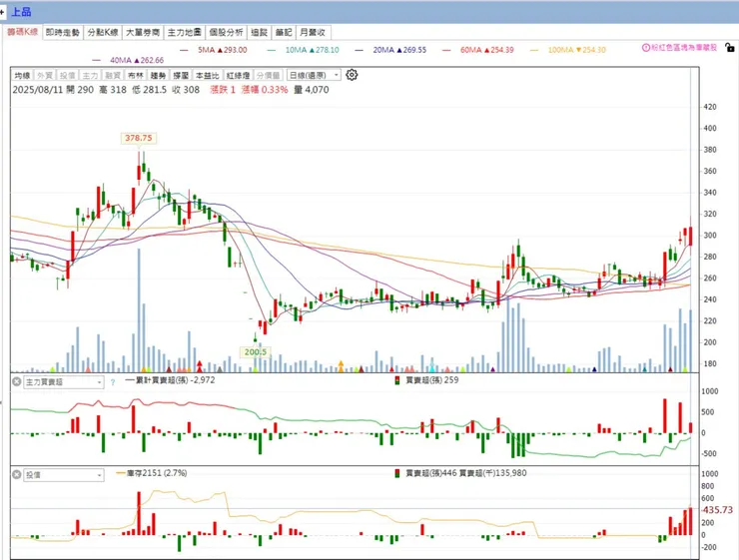Switch to the 分點K線 tab
739x560 pixels.
point(103,33)
